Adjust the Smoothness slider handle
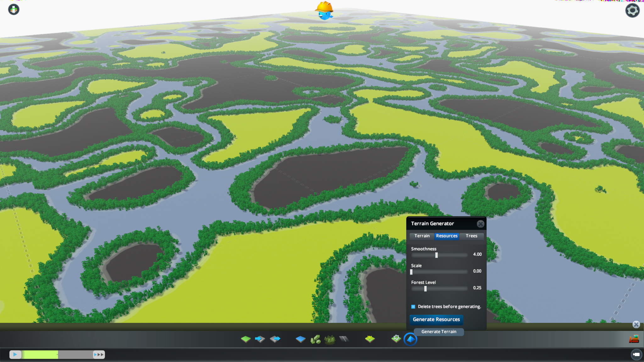The height and width of the screenshot is (362, 644). pos(436,255)
